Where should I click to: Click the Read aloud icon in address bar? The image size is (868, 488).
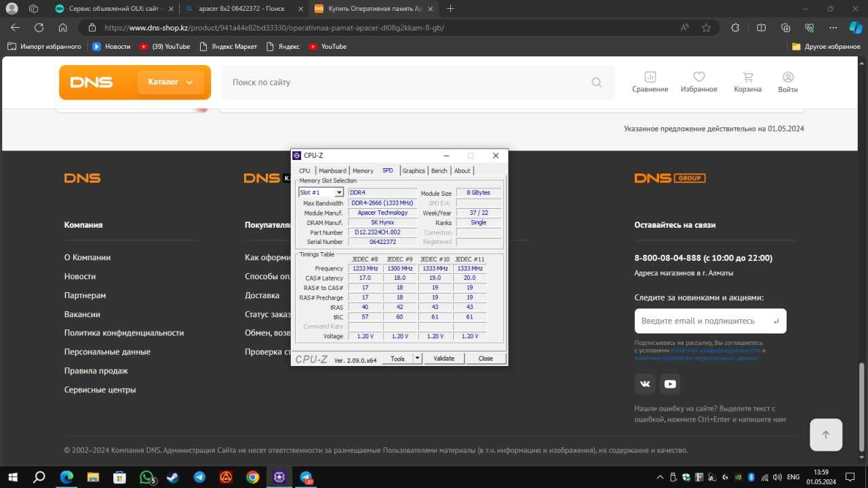[x=685, y=28]
